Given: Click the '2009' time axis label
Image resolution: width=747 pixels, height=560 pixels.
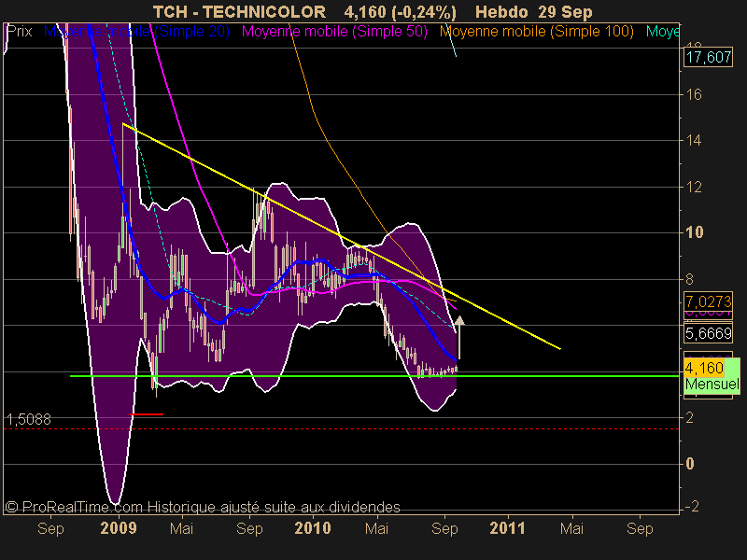Looking at the screenshot, I should click(119, 528).
